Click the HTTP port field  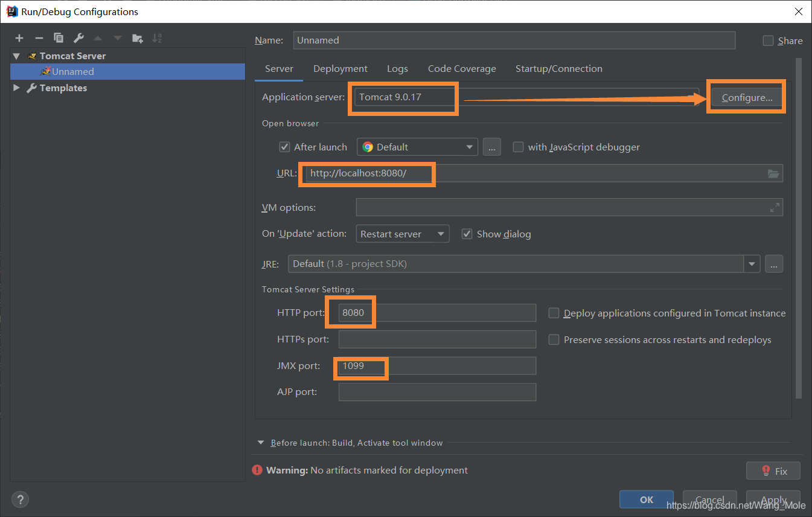coord(437,313)
